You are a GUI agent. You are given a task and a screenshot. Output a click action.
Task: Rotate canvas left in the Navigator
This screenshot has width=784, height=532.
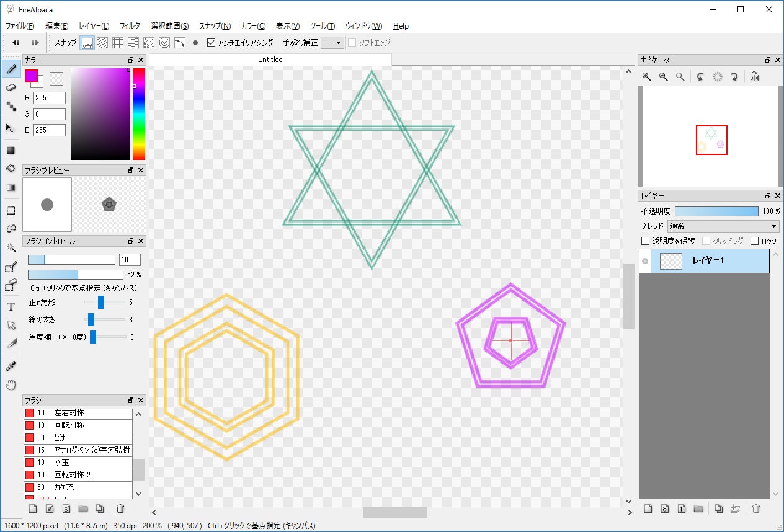[x=700, y=77]
